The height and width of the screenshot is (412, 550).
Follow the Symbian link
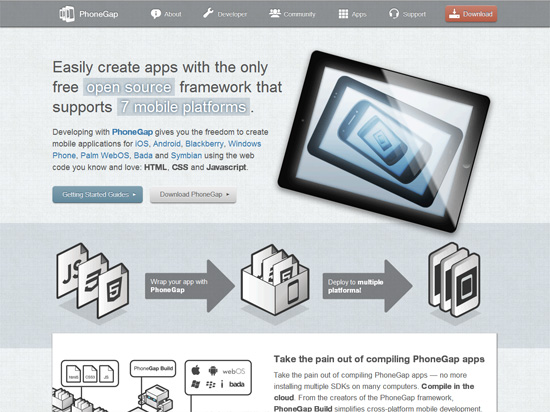click(186, 156)
